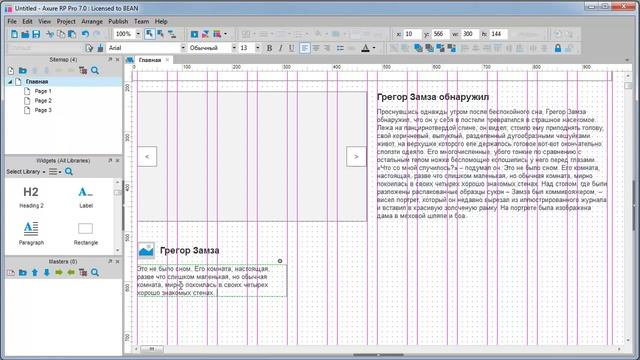This screenshot has height=360, width=640.
Task: Open the Help menu
Action: (161, 21)
